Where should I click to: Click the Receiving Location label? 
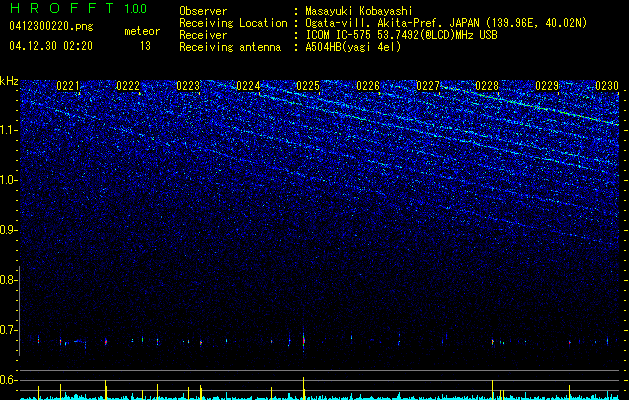(233, 23)
